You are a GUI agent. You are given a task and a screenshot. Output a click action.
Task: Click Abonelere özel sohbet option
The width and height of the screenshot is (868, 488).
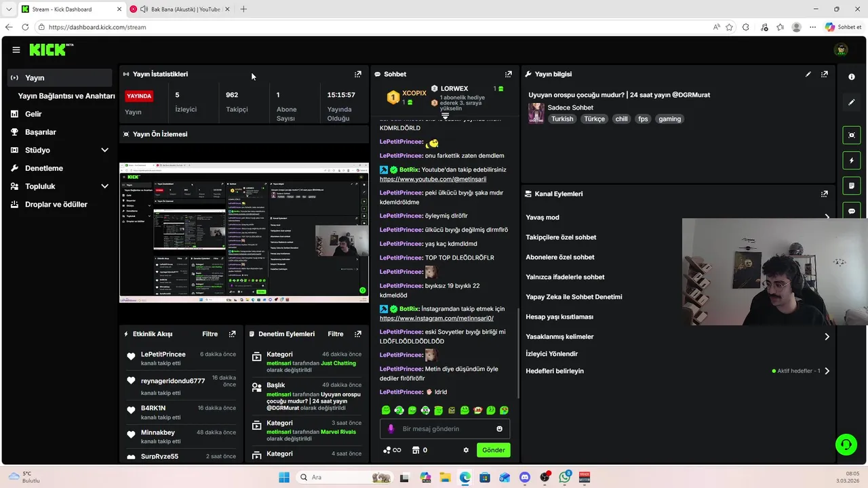point(560,257)
